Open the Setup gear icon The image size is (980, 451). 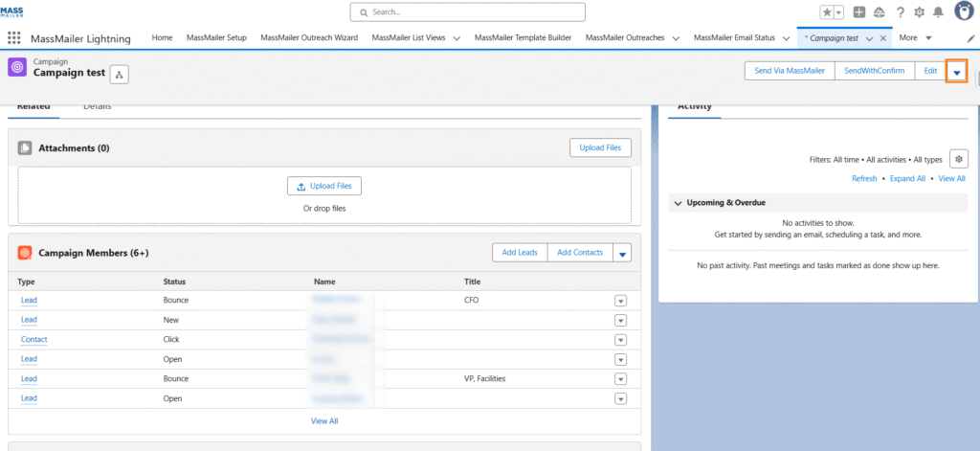coord(920,12)
